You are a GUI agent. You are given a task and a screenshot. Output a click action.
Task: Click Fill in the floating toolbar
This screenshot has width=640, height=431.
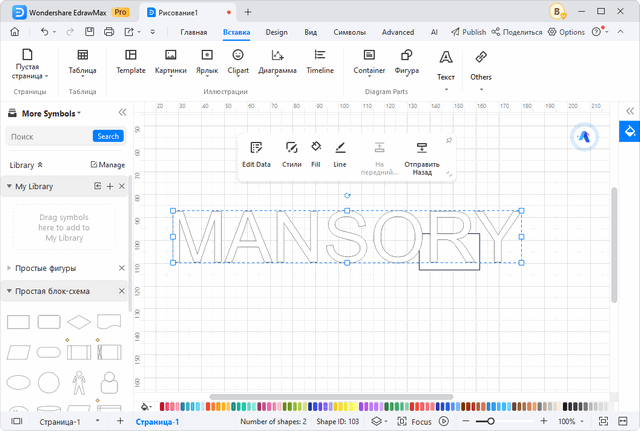tap(316, 154)
